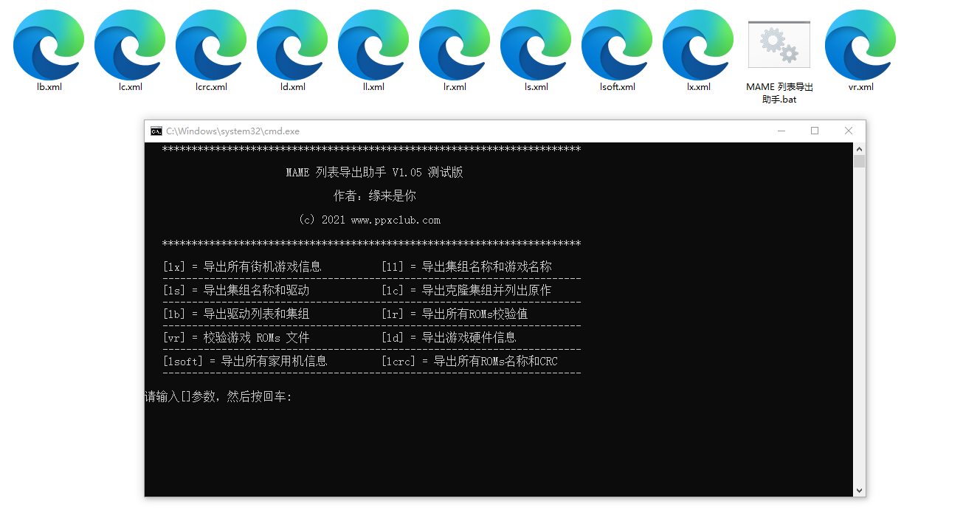Select the MAME 列表导出助手.bat file icon
This screenshot has height=518, width=980.
tap(779, 45)
